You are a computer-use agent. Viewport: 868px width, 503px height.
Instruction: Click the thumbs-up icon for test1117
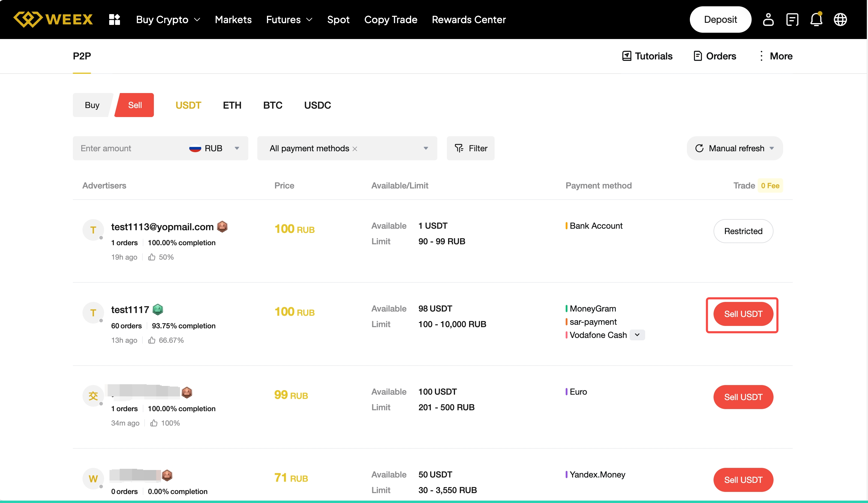point(151,340)
